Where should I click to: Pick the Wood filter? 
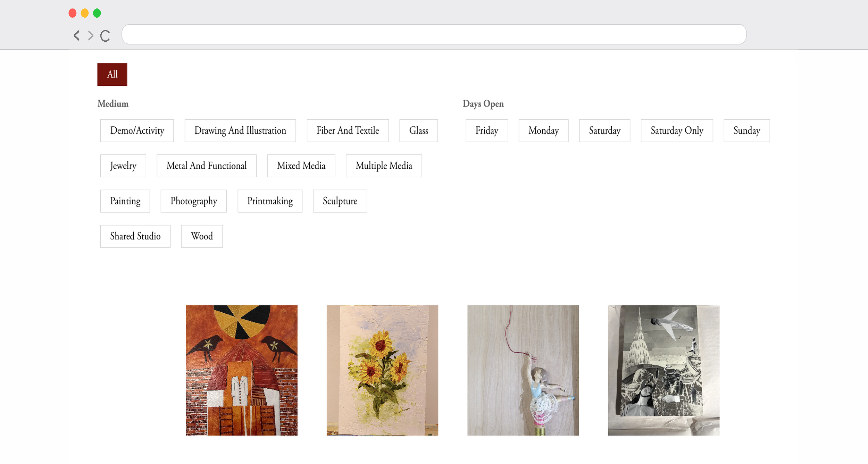(202, 236)
